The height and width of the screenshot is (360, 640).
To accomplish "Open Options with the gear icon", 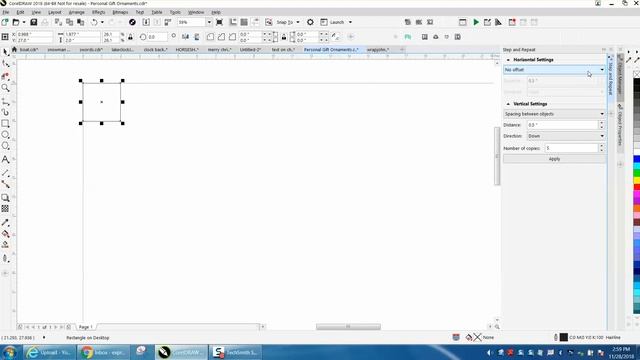I will click(310, 22).
